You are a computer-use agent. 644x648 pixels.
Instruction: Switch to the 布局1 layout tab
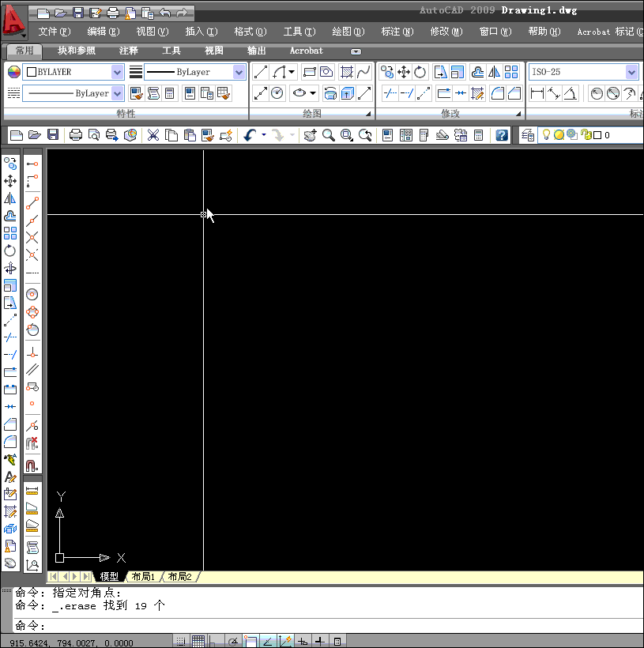[x=143, y=577]
